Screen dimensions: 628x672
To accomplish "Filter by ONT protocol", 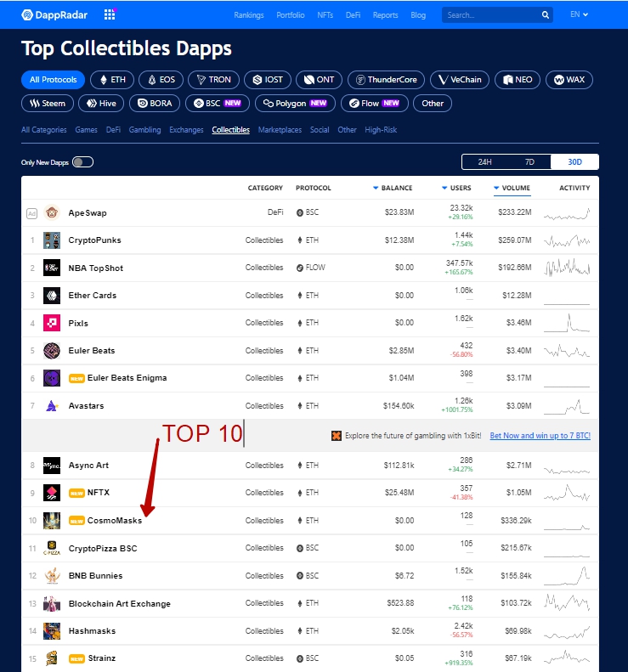I will [319, 80].
